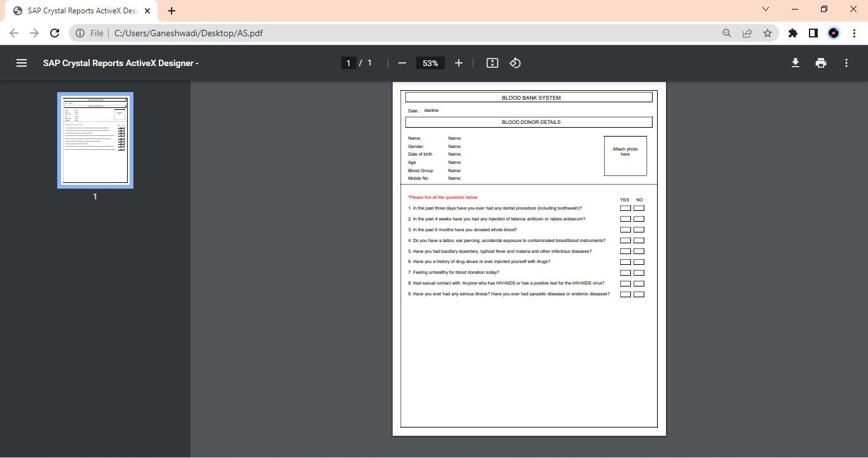868x458 pixels.
Task: Click the 53% zoom level field
Action: click(x=430, y=63)
